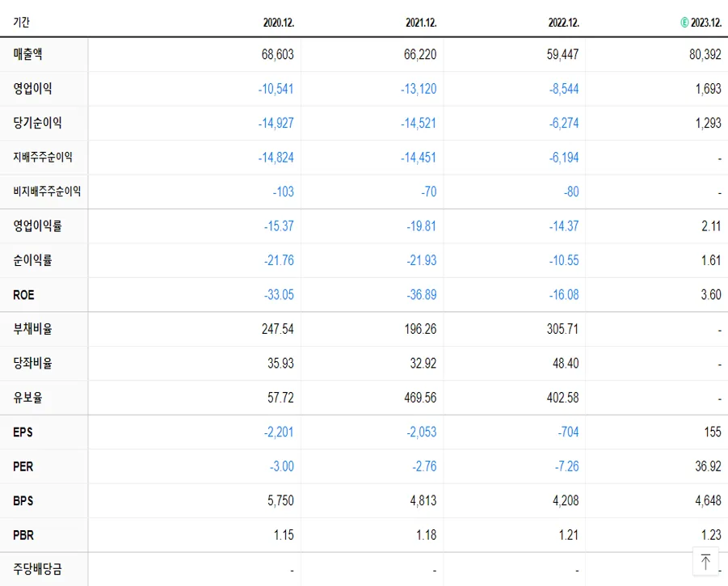The image size is (728, 586).
Task: Click the 59,447 revenue value
Action: pos(562,55)
